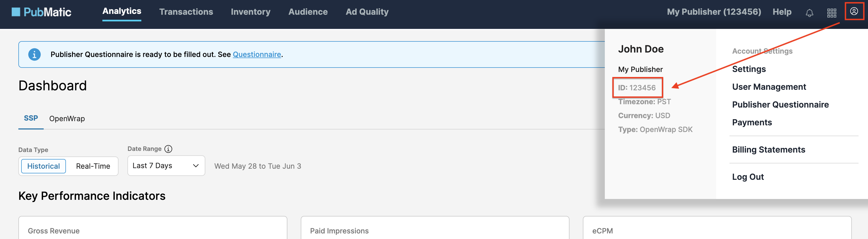Open the apps grid icon
The width and height of the screenshot is (868, 239).
pos(831,13)
